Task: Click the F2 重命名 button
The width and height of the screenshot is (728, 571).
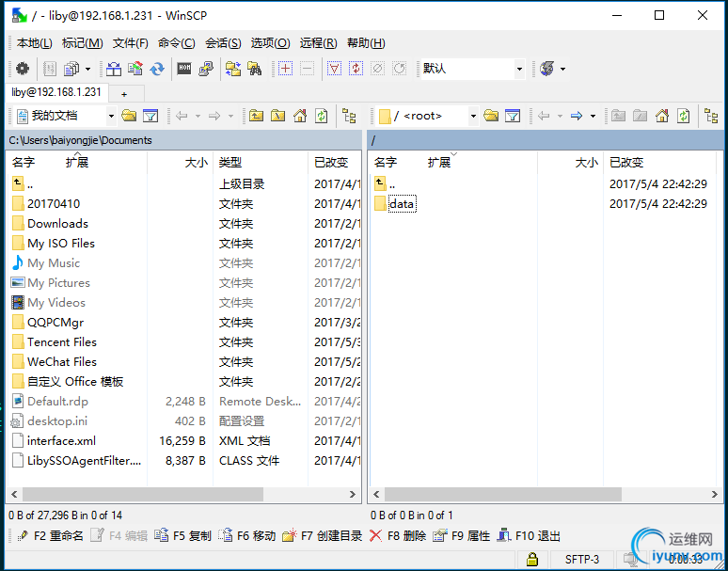Action: [50, 535]
